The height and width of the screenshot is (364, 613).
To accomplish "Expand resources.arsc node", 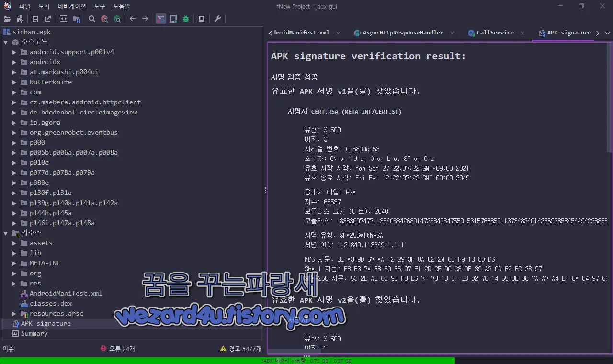I will [14, 313].
